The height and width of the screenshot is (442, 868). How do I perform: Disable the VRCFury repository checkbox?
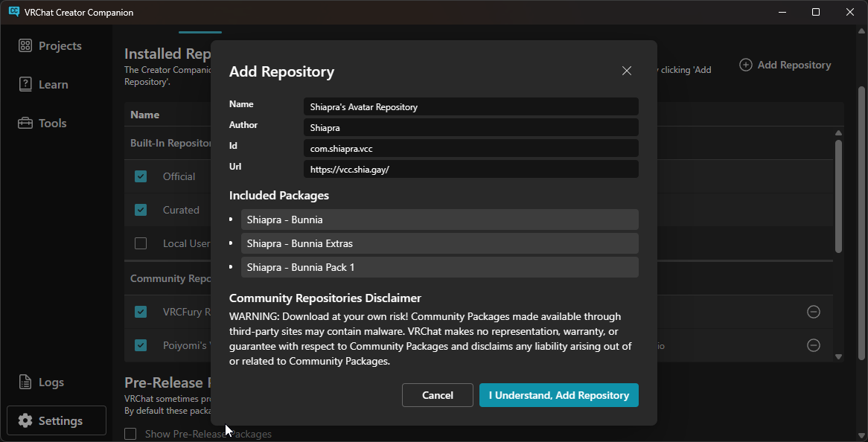(x=141, y=312)
